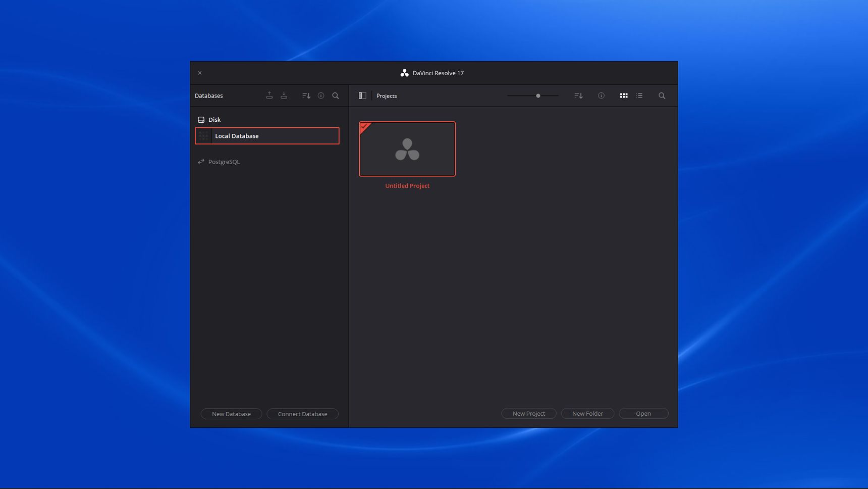This screenshot has width=868, height=489.
Task: Click the Untitled Project name label
Action: 407,186
